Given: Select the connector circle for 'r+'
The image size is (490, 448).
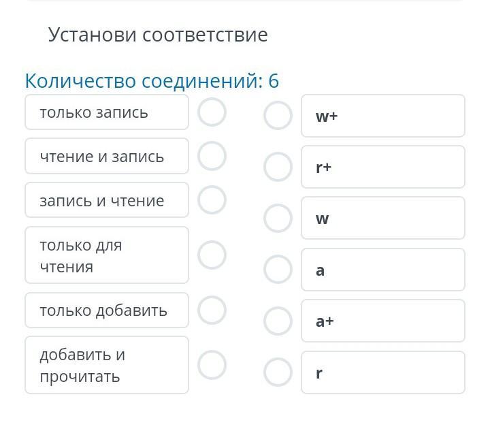Looking at the screenshot, I should [x=278, y=167].
